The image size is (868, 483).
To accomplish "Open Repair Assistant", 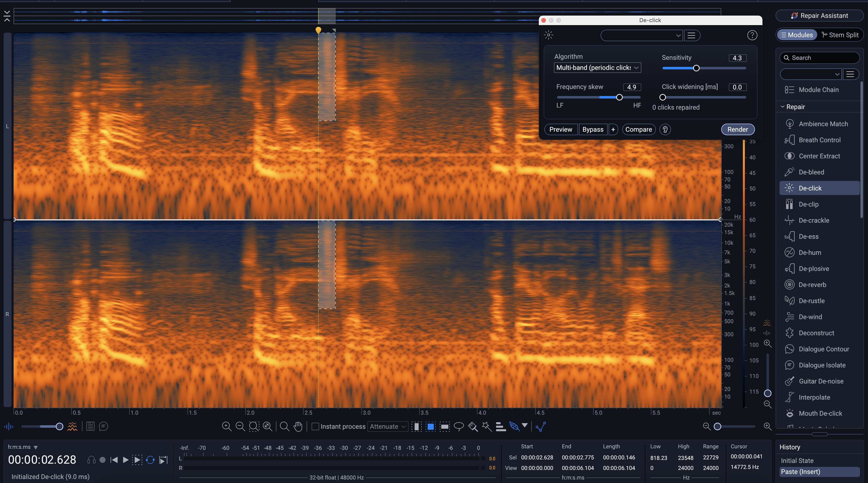I will point(819,16).
